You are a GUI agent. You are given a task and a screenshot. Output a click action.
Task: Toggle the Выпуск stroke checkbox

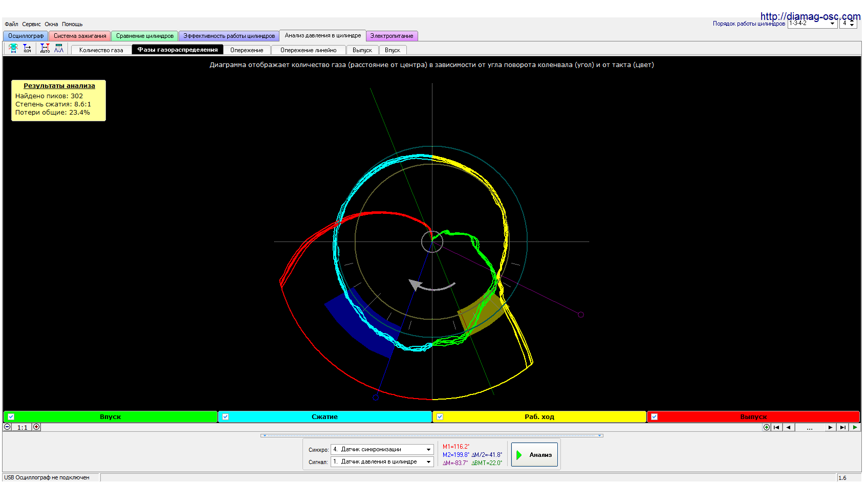click(x=654, y=416)
